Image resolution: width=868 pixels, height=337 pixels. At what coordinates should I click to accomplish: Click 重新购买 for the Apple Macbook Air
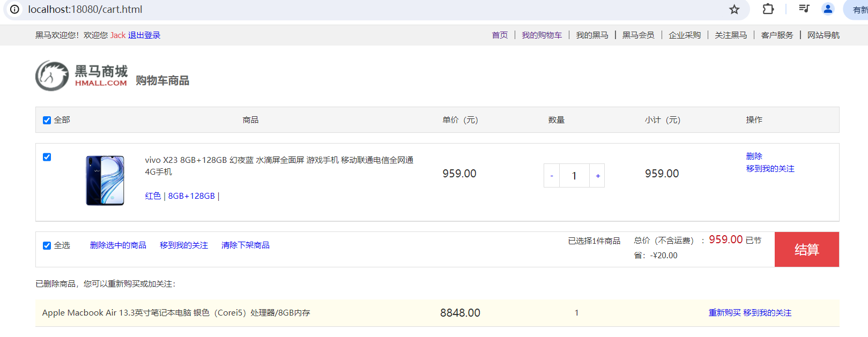(724, 313)
